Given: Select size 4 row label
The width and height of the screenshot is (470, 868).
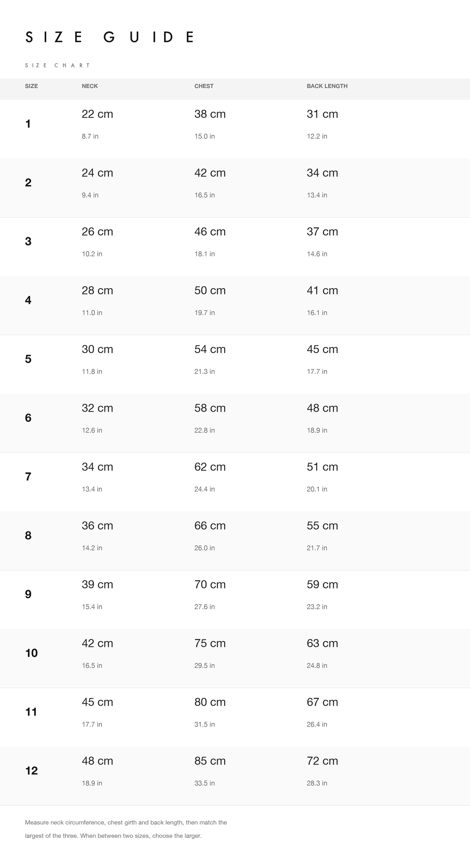Looking at the screenshot, I should pyautogui.click(x=28, y=300).
